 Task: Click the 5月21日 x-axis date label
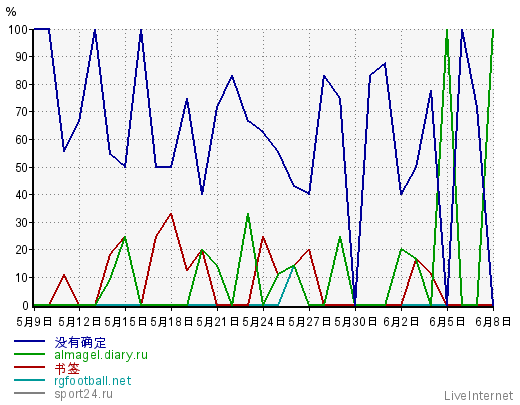point(217,322)
